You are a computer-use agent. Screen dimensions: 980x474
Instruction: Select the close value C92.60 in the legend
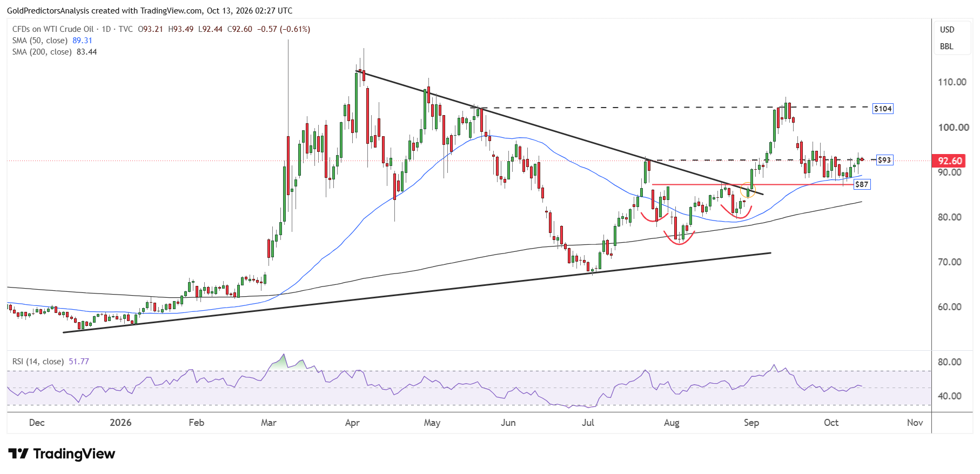pos(239,29)
